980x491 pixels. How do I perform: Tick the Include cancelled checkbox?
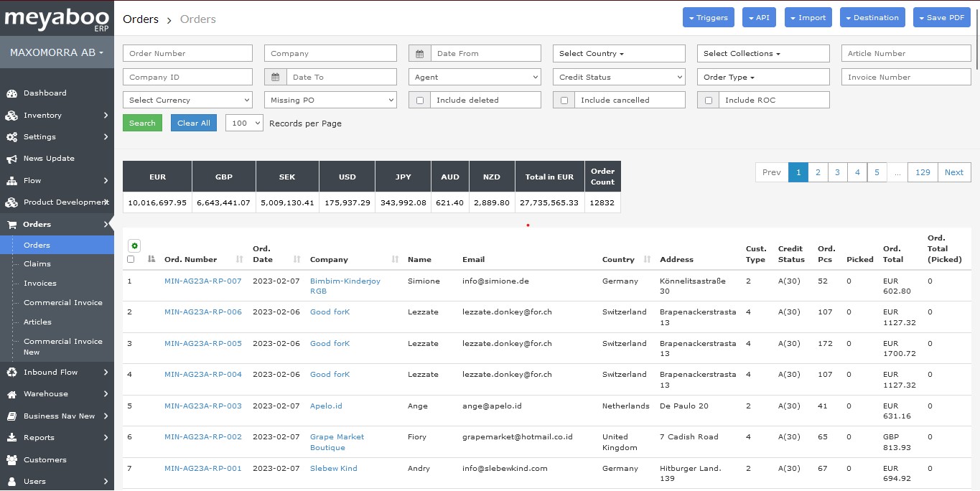[x=564, y=100]
